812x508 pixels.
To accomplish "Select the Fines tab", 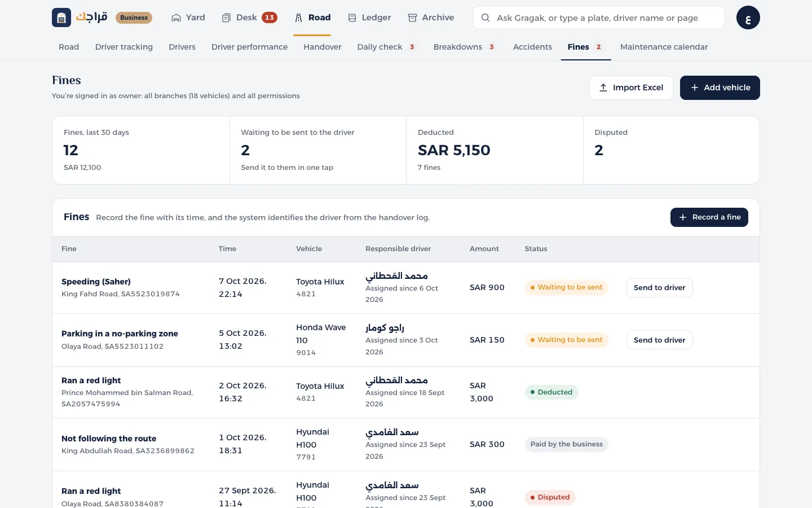I will pos(585,47).
